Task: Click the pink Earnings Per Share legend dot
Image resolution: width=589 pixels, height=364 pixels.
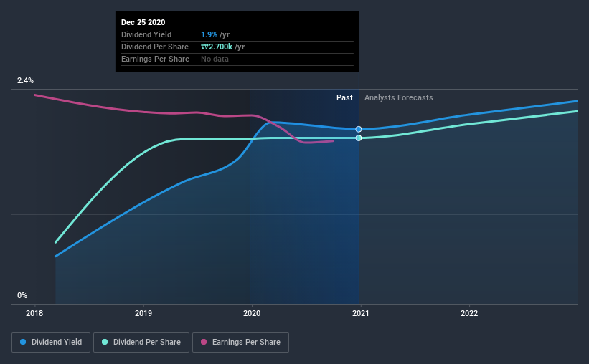Action: pos(204,342)
